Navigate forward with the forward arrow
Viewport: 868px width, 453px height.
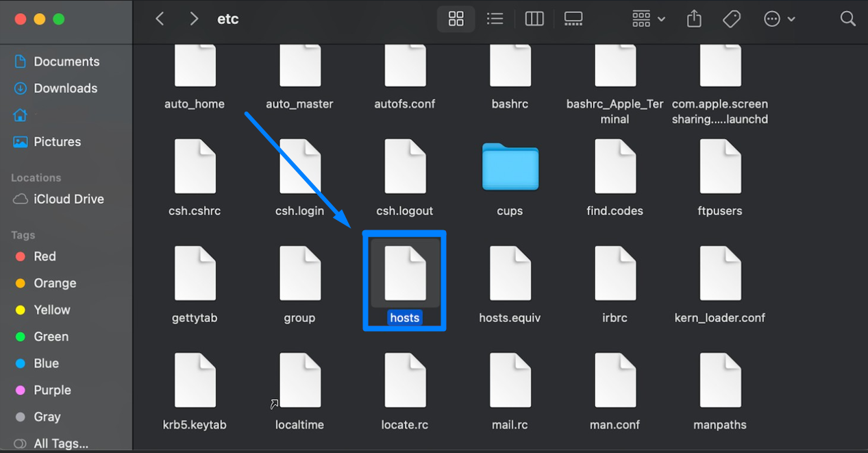pyautogui.click(x=194, y=19)
